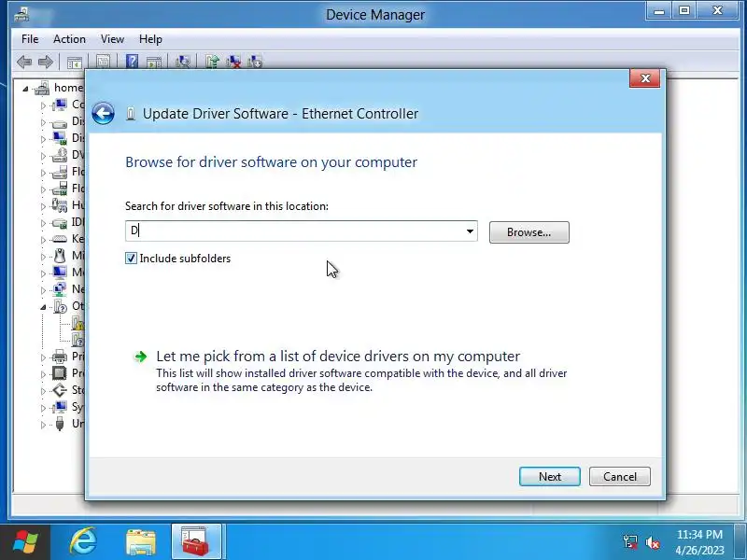Select the Storage controllers icon
This screenshot has height=560, width=747.
[60, 390]
